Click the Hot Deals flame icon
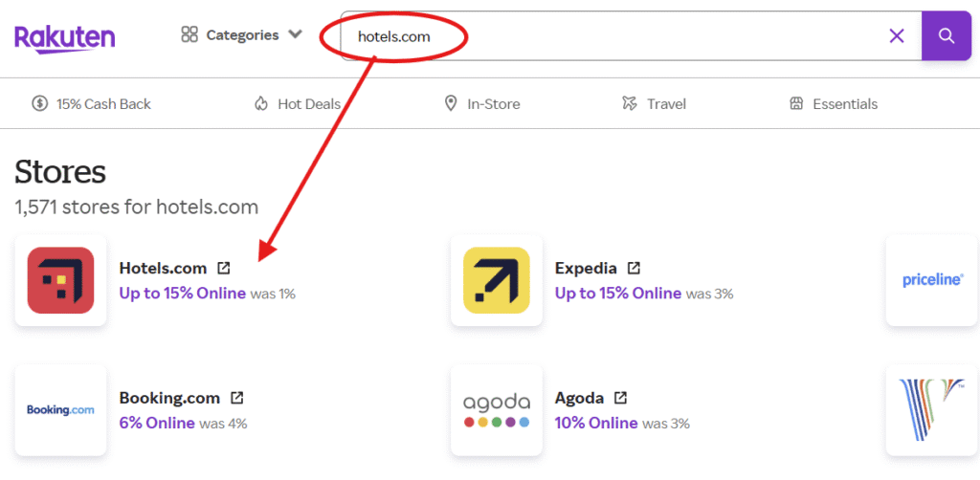Viewport: 980px width, 480px height. pos(260,103)
